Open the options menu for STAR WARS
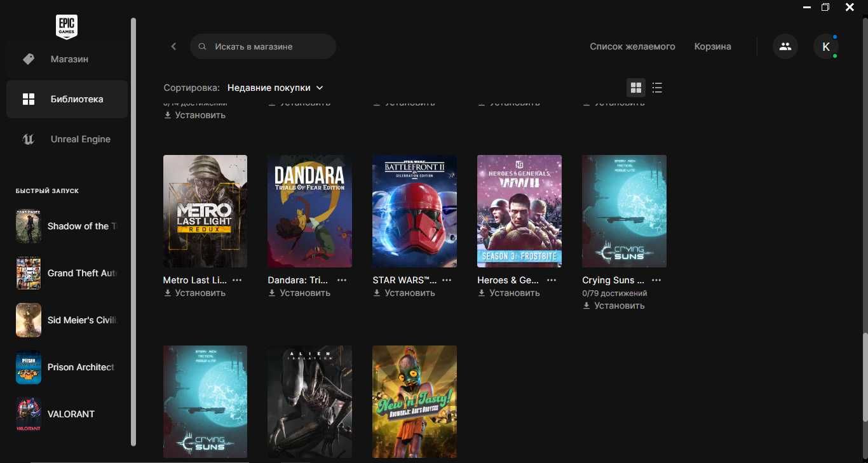Screen dimensions: 868x463 pos(447,280)
